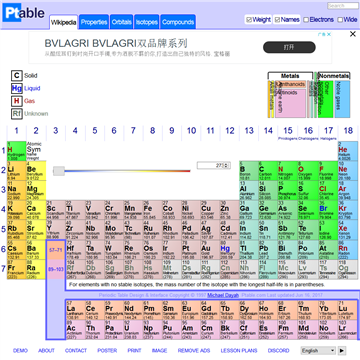Click the Calcium (Ca) element tile

click(36, 210)
